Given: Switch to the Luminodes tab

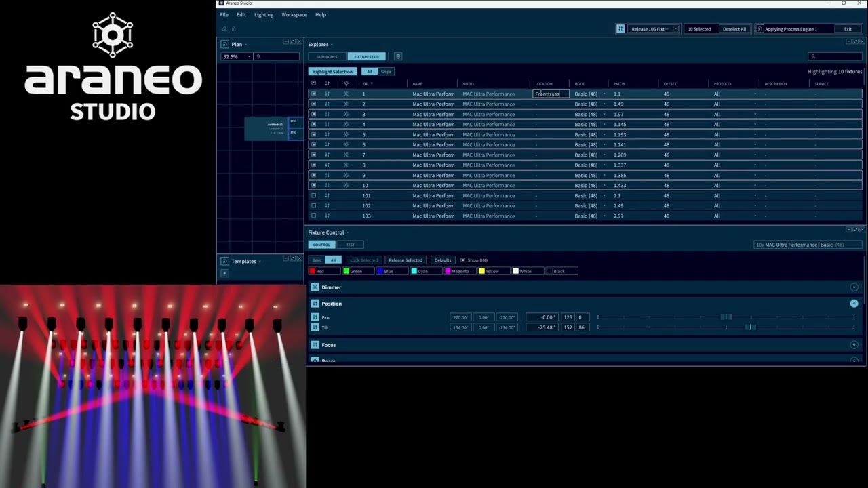Looking at the screenshot, I should (328, 56).
